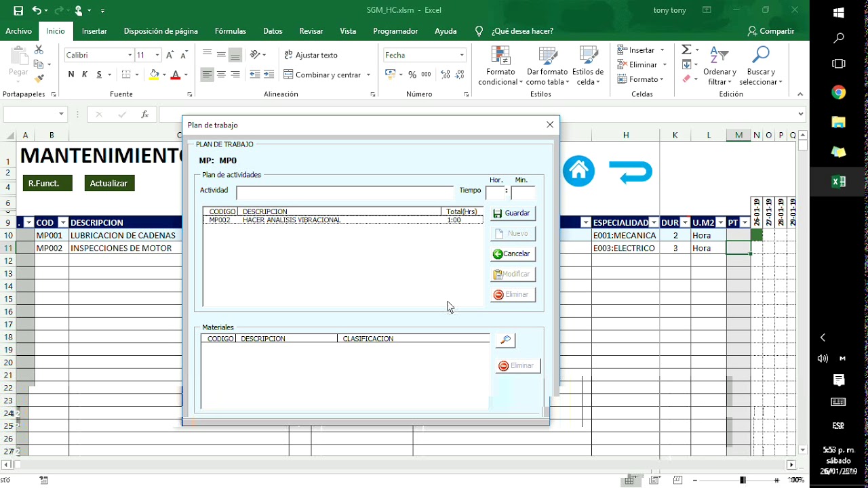The image size is (868, 488).
Task: Click the Save icon in the title bar
Action: [x=18, y=11]
